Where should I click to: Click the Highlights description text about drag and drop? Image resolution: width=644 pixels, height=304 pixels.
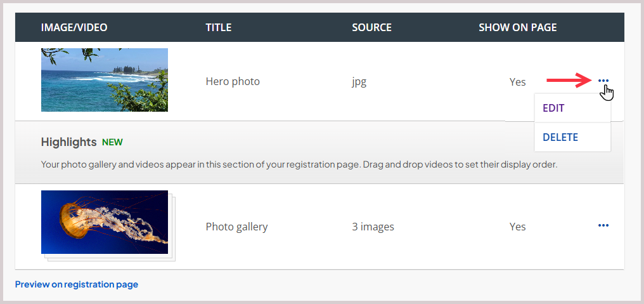click(299, 165)
